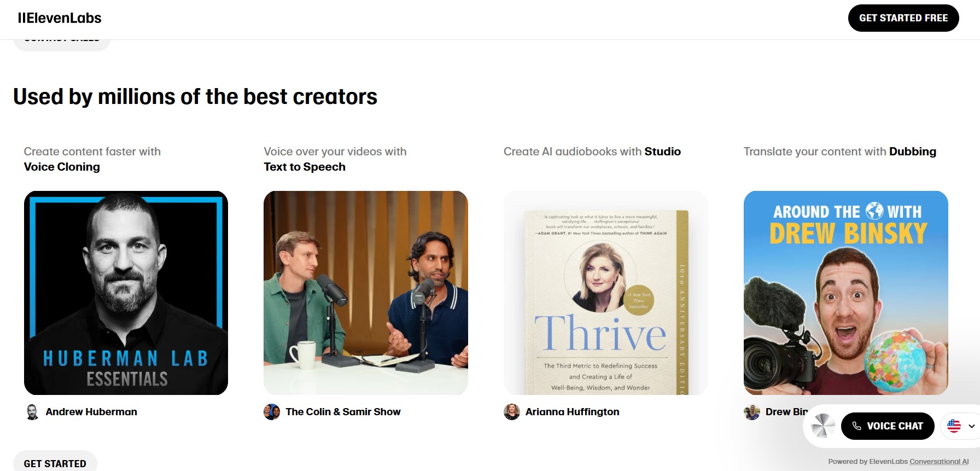Click Drew Binsky avatar icon
This screenshot has height=471, width=980.
click(x=752, y=412)
